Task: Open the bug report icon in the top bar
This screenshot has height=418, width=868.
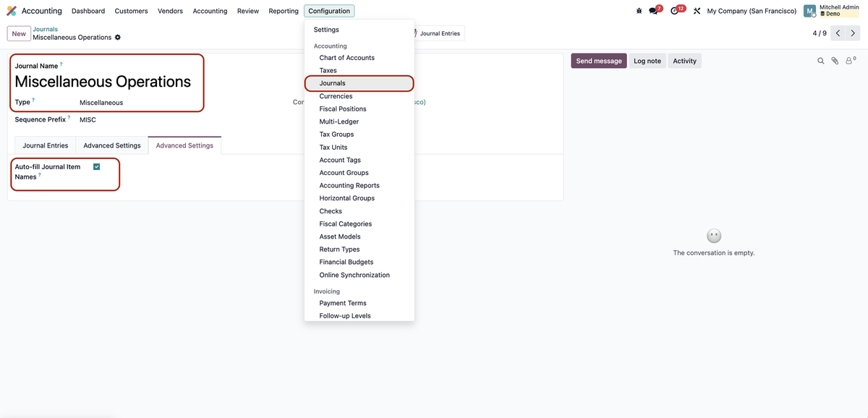Action: [638, 10]
